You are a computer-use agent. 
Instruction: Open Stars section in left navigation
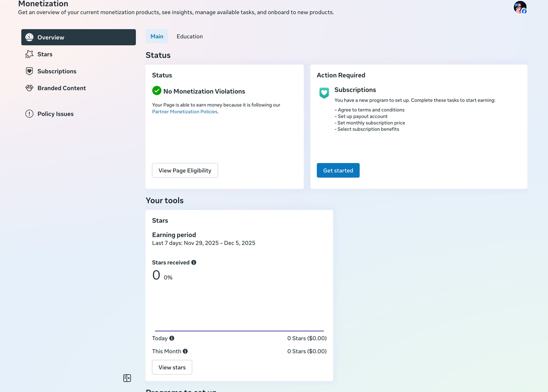[x=45, y=54]
